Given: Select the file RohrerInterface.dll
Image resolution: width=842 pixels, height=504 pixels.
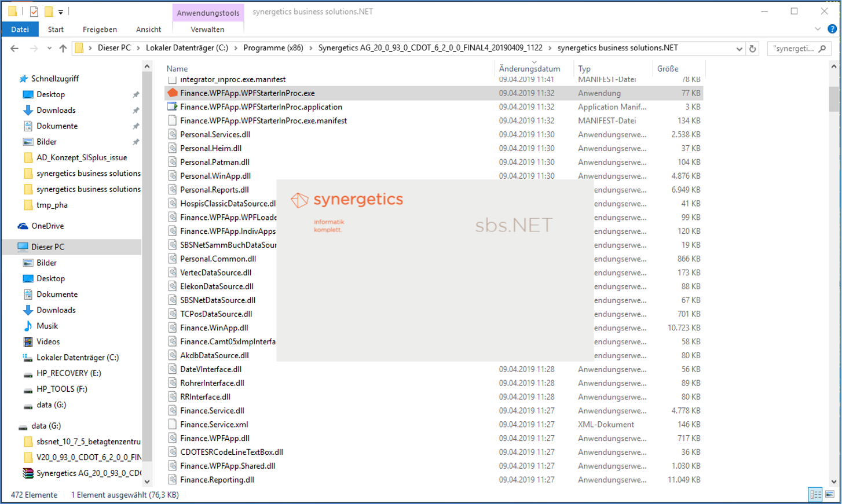Looking at the screenshot, I should coord(212,383).
